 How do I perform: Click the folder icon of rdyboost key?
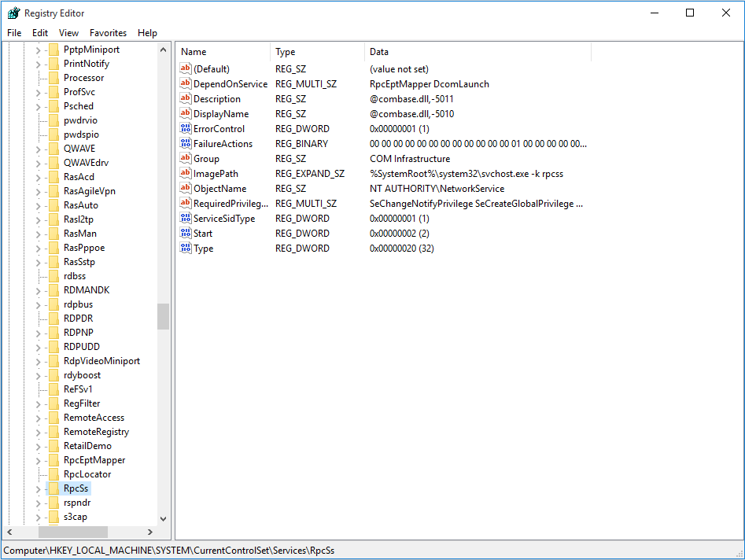coord(54,374)
